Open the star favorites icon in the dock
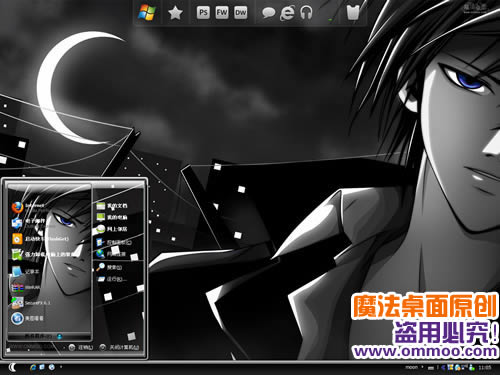500x375 pixels. (175, 13)
